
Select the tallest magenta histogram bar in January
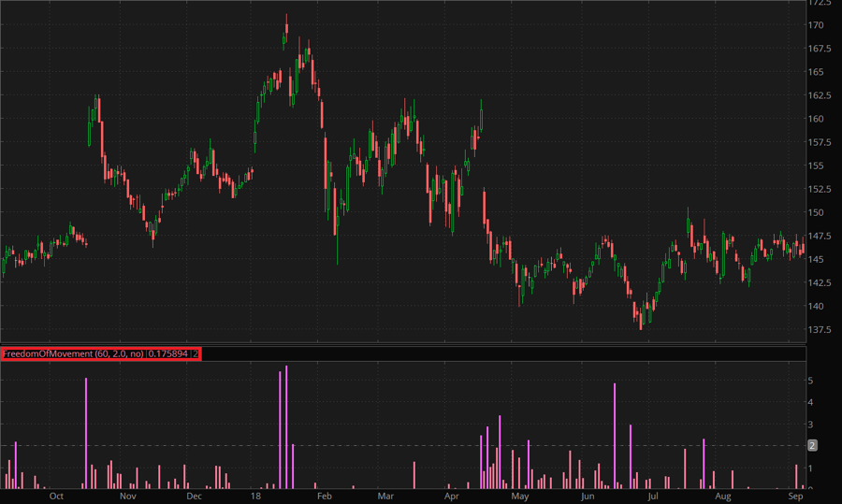click(x=286, y=426)
